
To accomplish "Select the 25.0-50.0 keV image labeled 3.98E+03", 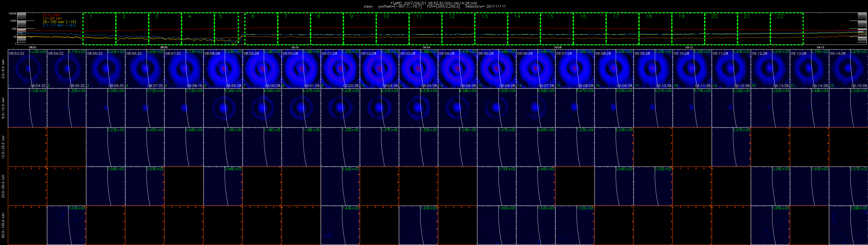I will click(223, 186).
